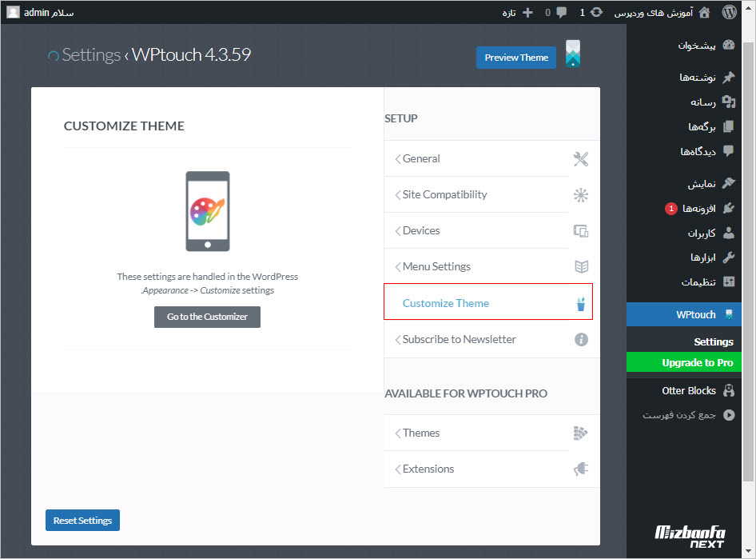
Task: Open the site home icon in admin bar
Action: tap(704, 13)
